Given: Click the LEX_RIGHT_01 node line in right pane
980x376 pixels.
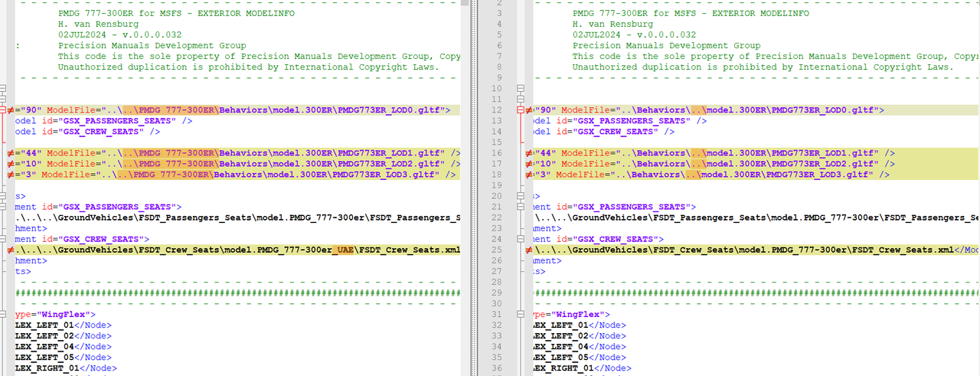Looking at the screenshot, I should [x=580, y=368].
